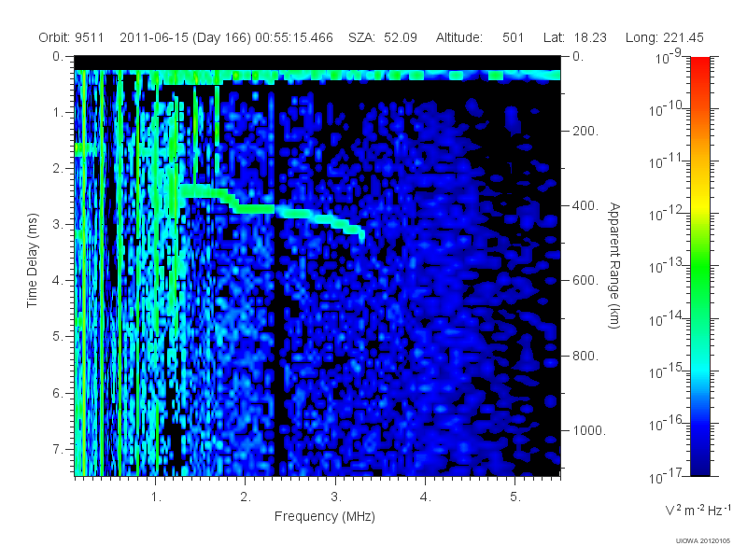Click the colorbar unit label 'V² m⁻² Hz⁻¹'
Screen dimensions: 747x560
pos(698,510)
